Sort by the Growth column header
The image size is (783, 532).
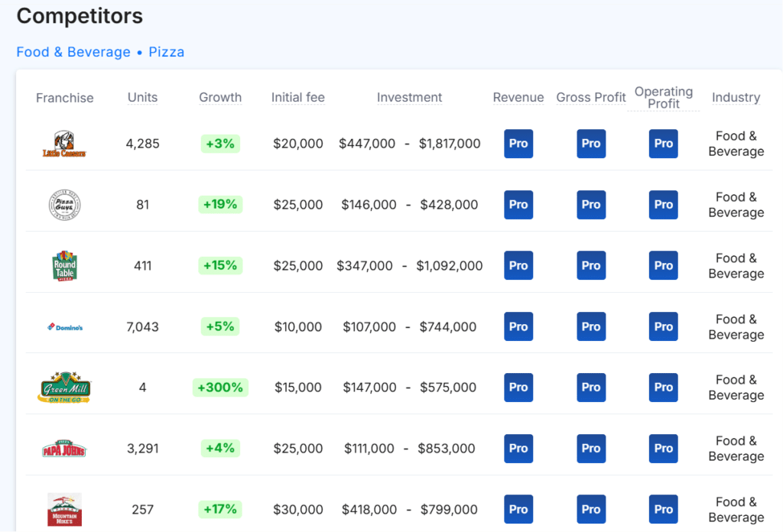[220, 97]
